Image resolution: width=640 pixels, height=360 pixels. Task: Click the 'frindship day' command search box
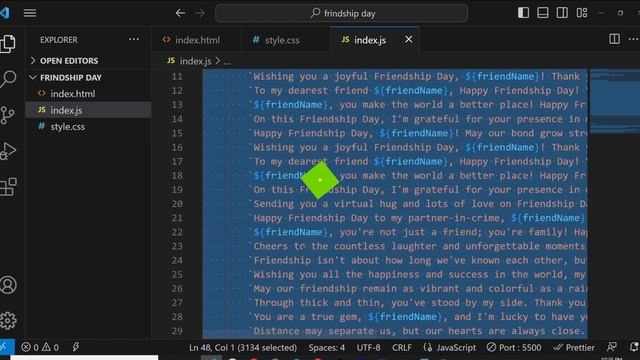342,13
